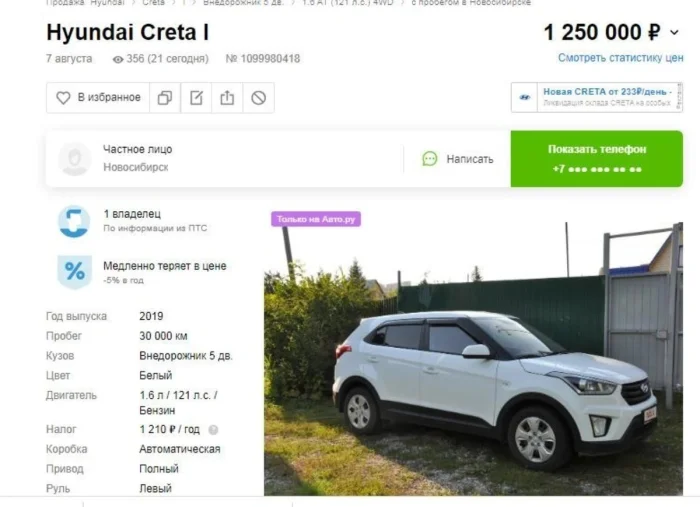Click the view count eye icon
Viewport: 700px width, 507px height.
point(118,59)
